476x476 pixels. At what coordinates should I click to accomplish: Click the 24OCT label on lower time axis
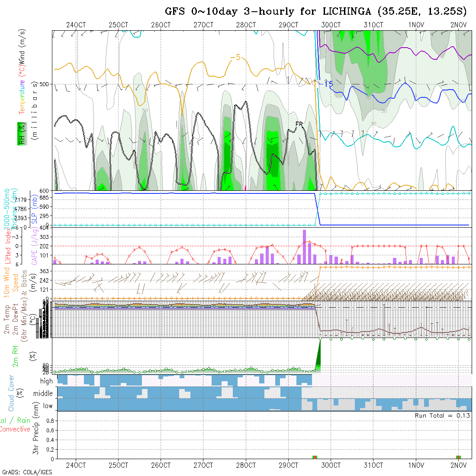click(76, 466)
